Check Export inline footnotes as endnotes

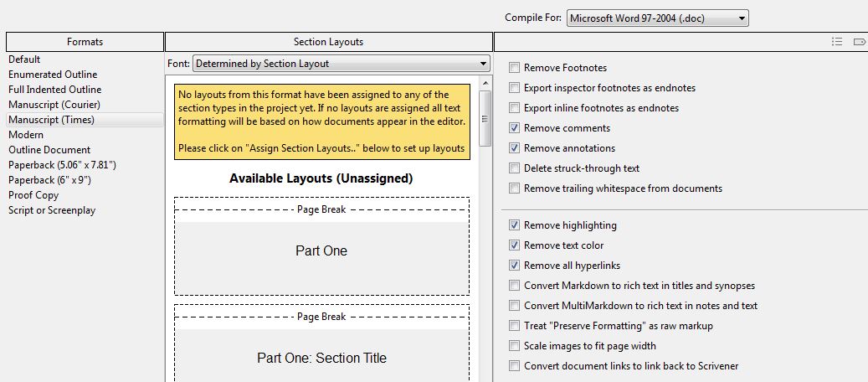point(514,108)
